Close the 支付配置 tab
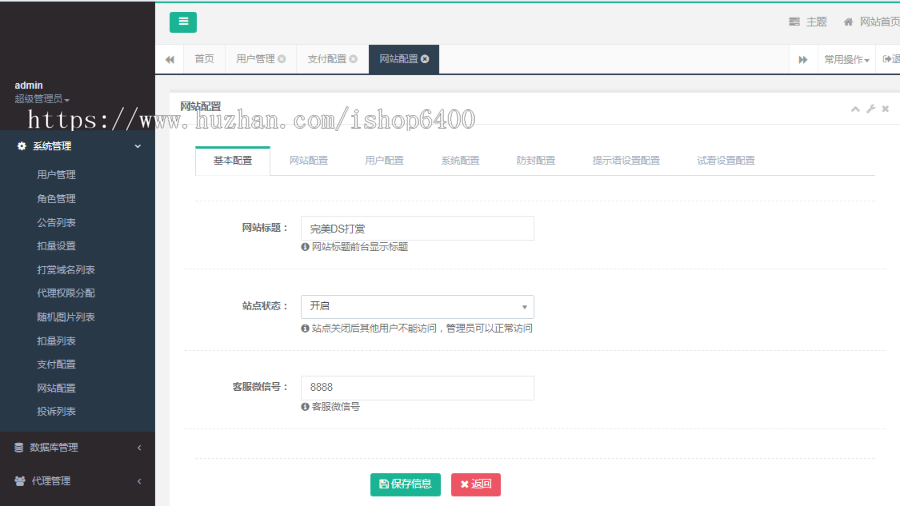Viewport: 900px width, 506px height. click(354, 59)
